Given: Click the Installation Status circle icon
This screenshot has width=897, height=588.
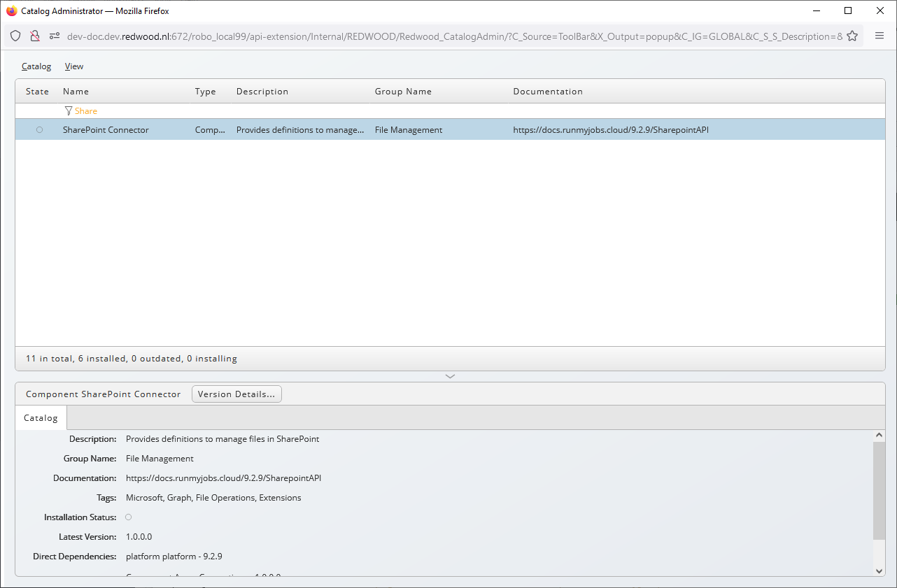Looking at the screenshot, I should (128, 517).
